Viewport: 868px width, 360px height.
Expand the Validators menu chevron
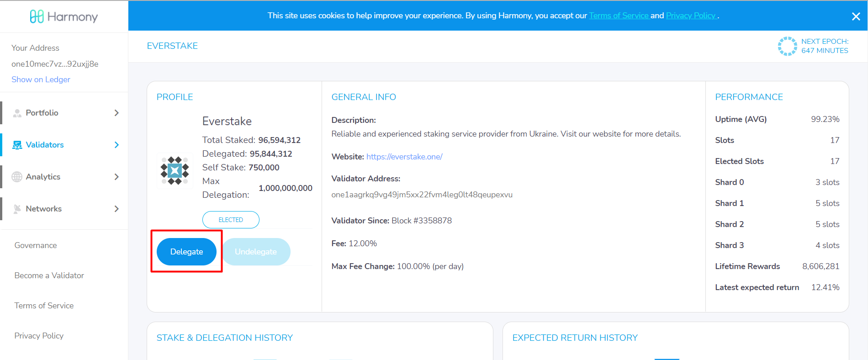pos(116,145)
